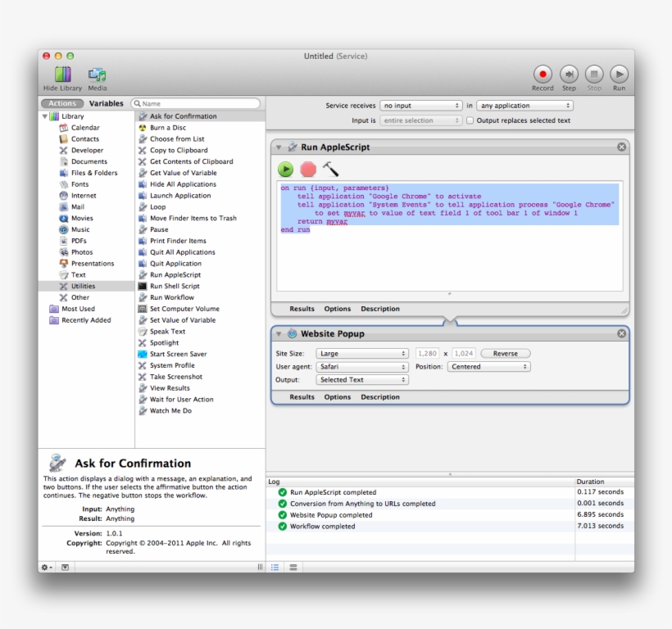Click the Record button in the toolbar
This screenshot has height=629, width=672.
[x=543, y=72]
